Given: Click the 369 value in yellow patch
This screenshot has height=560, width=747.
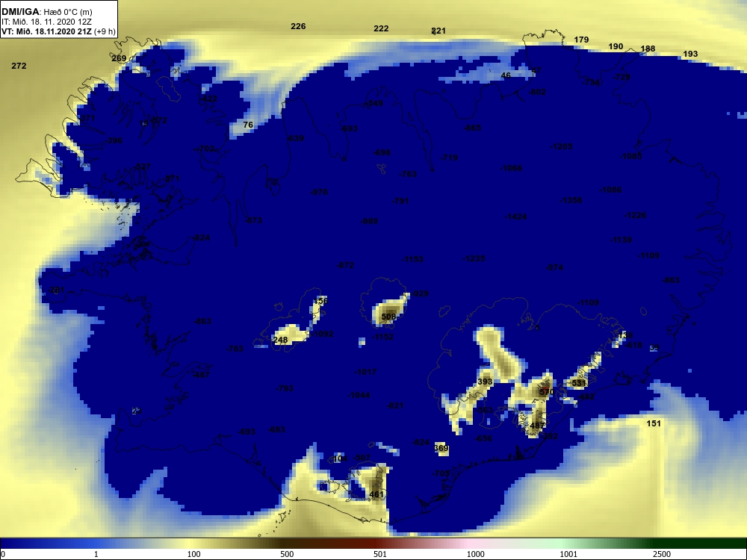Looking at the screenshot, I should (441, 447).
